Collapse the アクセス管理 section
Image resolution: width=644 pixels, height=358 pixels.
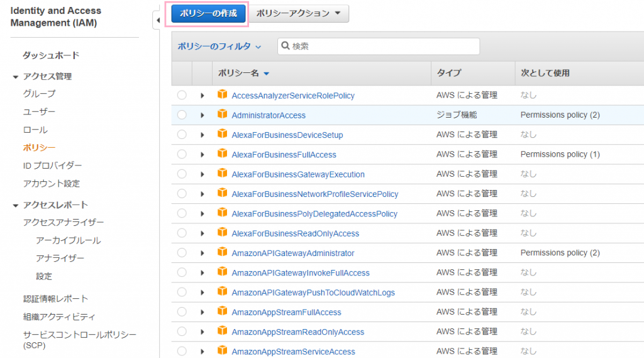coord(16,77)
